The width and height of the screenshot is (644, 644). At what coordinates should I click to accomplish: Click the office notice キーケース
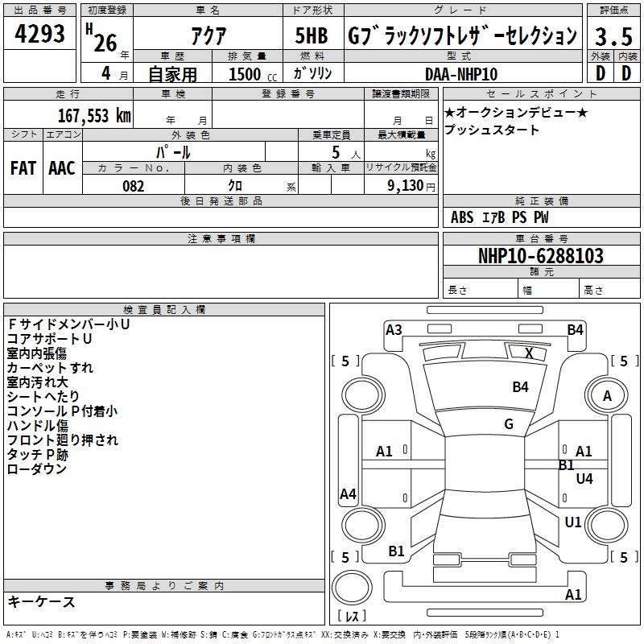tap(41, 601)
